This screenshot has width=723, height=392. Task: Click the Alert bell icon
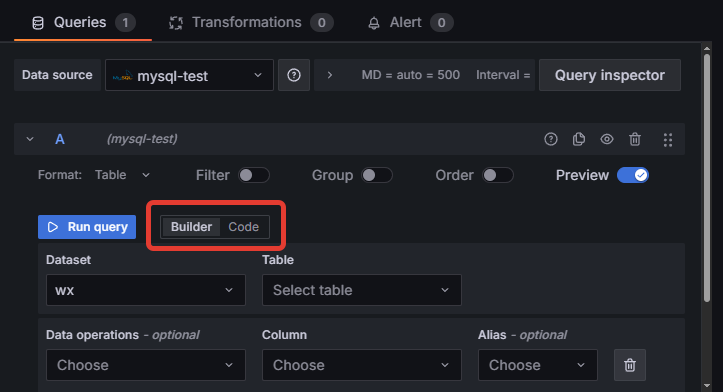point(373,23)
